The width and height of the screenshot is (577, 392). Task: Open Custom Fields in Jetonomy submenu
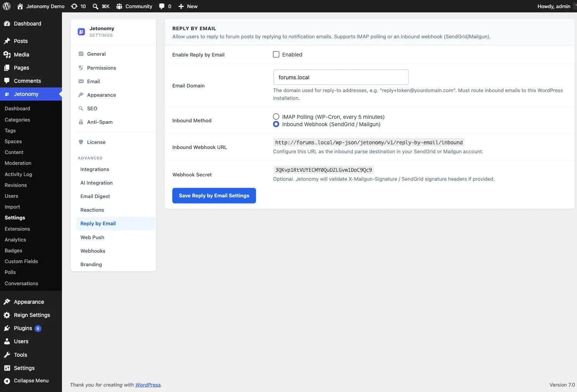point(21,262)
